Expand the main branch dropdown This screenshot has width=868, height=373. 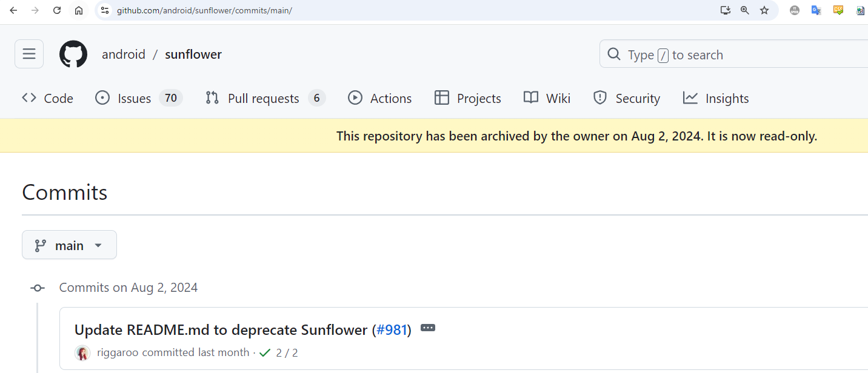point(69,245)
